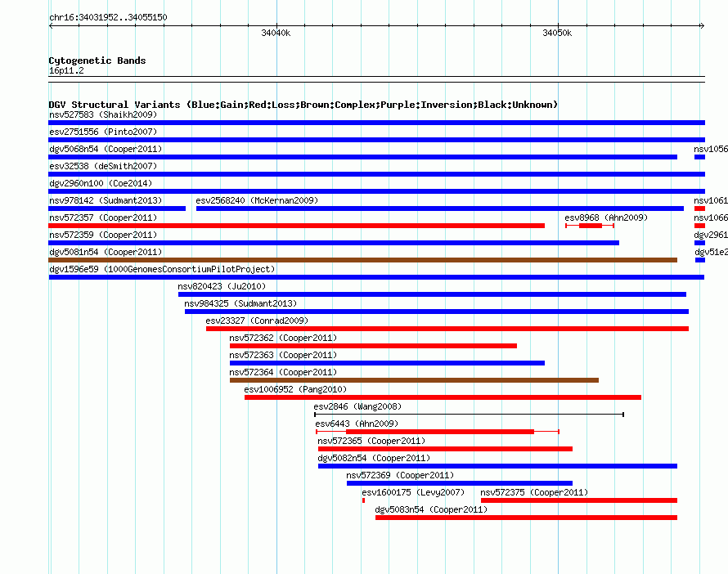Click the esv6443 (Ahn2009) label
728x574 pixels.
point(357,424)
